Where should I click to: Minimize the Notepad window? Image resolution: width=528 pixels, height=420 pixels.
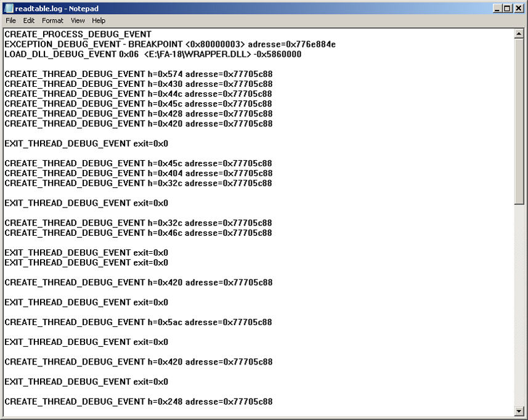coord(497,9)
